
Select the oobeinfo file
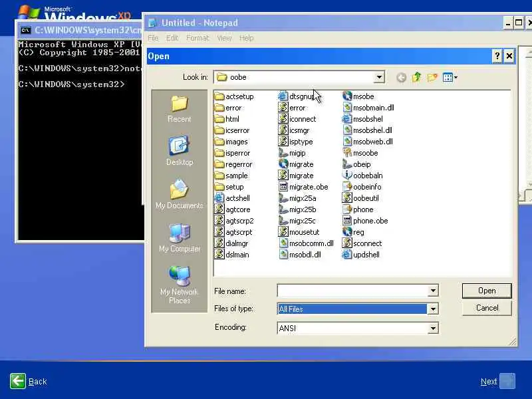362,187
